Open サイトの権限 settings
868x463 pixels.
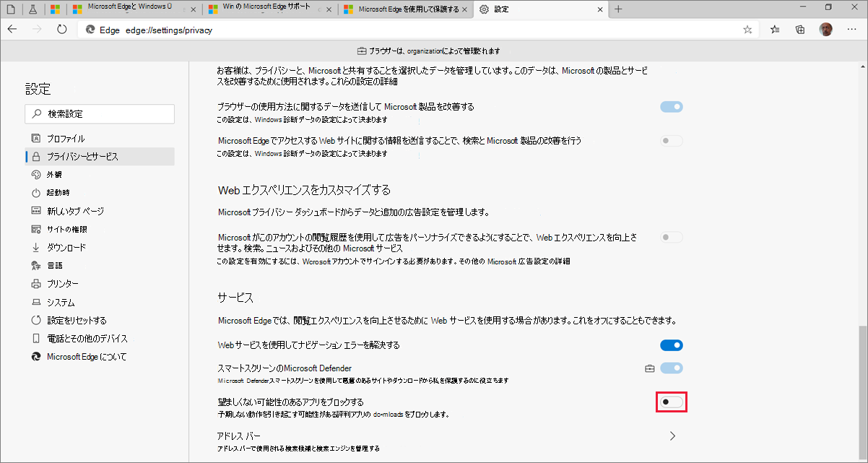pyautogui.click(x=100, y=229)
